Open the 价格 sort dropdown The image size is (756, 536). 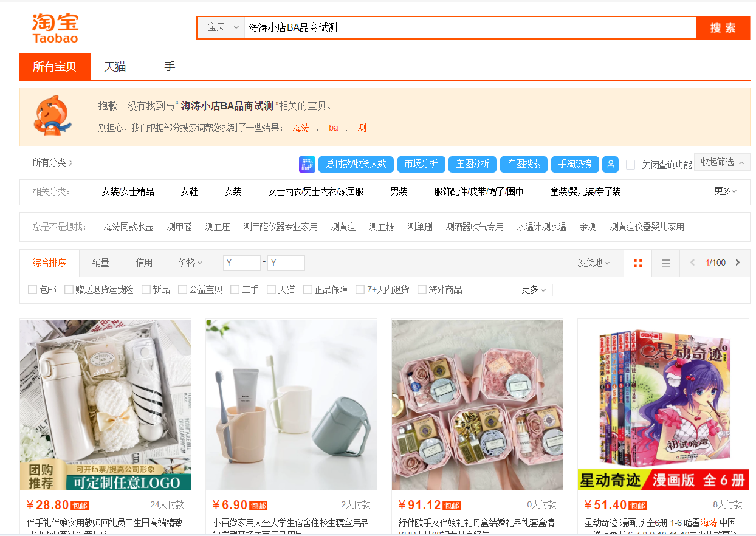point(190,263)
